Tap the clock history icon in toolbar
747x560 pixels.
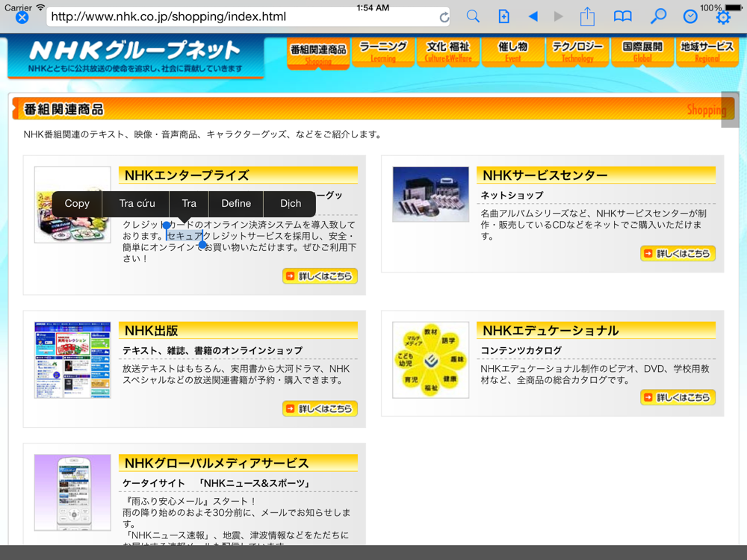[690, 16]
